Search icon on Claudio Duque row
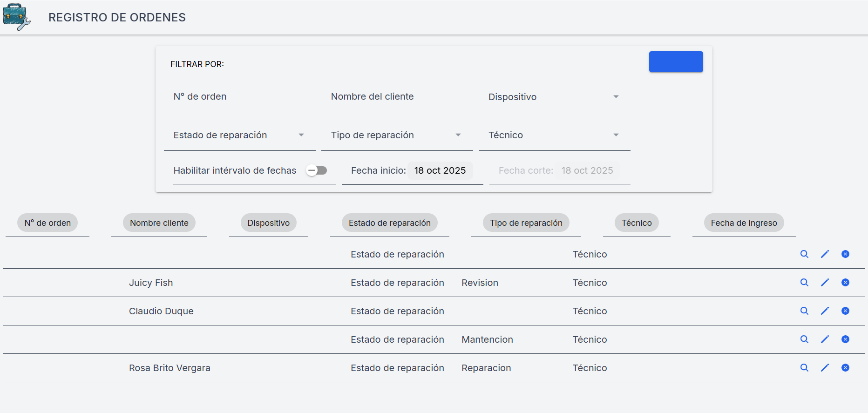This screenshot has width=868, height=413. [x=804, y=311]
